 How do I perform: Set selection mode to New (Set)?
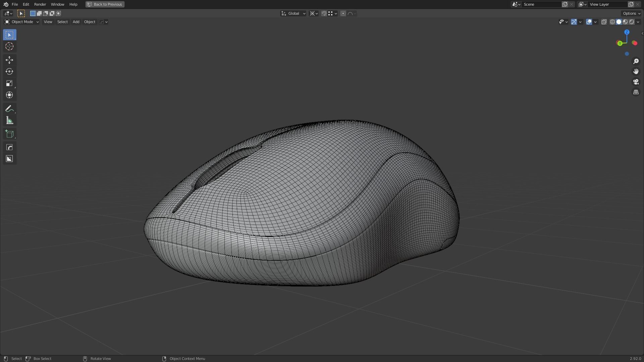[x=33, y=13]
